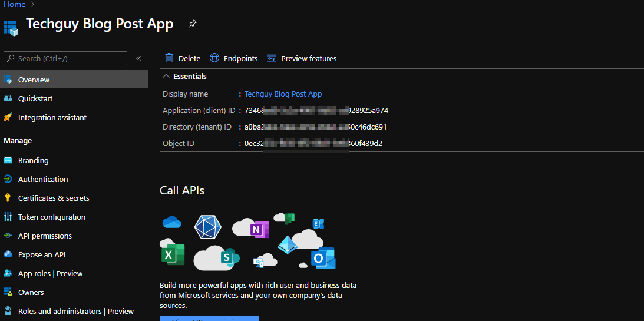Click the Delete trash can icon
This screenshot has height=321, width=644.
point(169,58)
